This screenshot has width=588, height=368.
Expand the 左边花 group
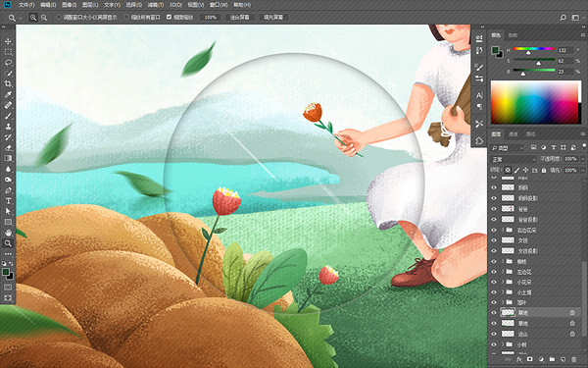503,271
